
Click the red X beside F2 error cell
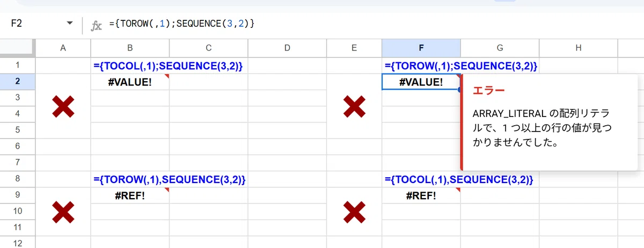[x=354, y=107]
